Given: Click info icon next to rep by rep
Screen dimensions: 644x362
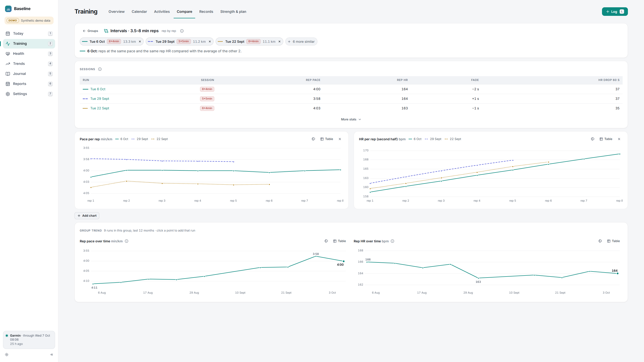Looking at the screenshot, I should coord(182,31).
